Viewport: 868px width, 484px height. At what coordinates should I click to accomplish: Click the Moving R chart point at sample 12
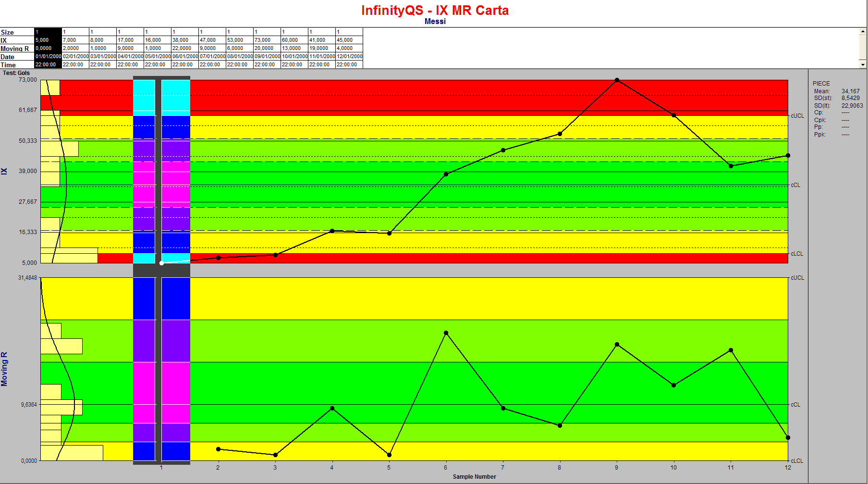pos(788,437)
